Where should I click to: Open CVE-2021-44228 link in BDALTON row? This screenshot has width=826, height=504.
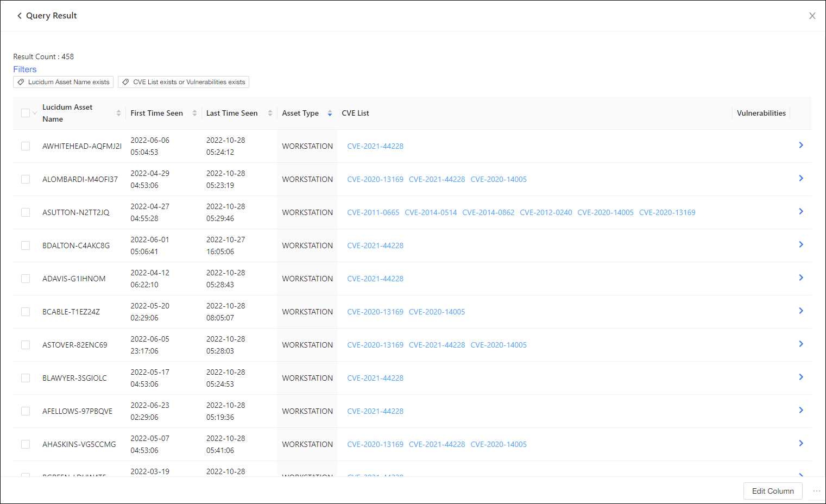pos(375,245)
